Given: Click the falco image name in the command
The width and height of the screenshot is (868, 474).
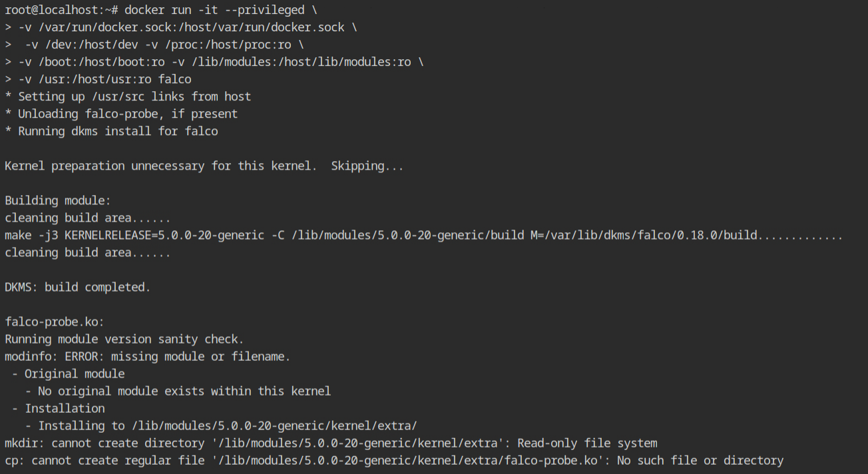Looking at the screenshot, I should (x=174, y=79).
